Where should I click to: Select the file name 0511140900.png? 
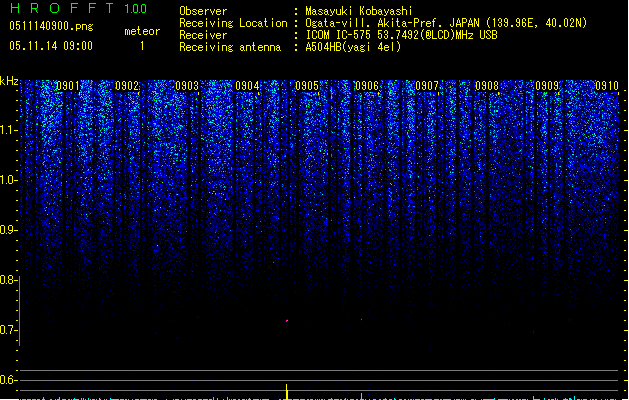(x=51, y=26)
